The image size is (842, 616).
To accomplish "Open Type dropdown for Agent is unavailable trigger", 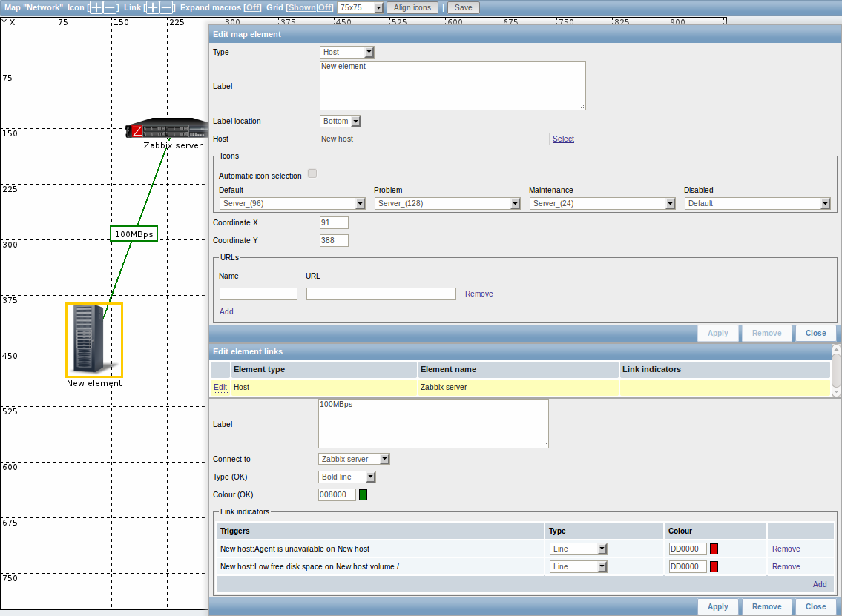I will [579, 549].
